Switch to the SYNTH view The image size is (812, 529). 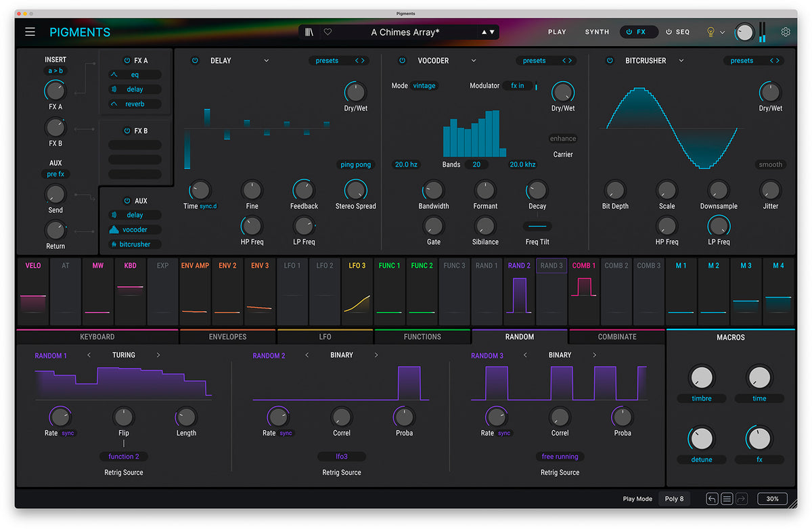[597, 32]
